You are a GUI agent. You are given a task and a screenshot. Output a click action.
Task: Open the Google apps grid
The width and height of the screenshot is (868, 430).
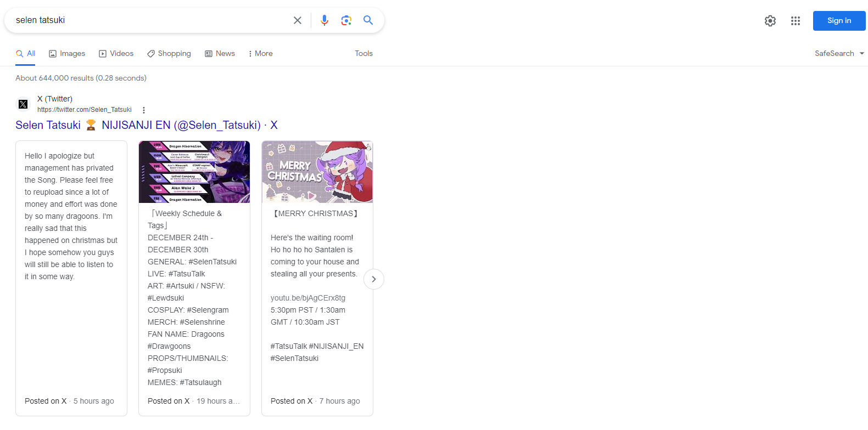796,21
